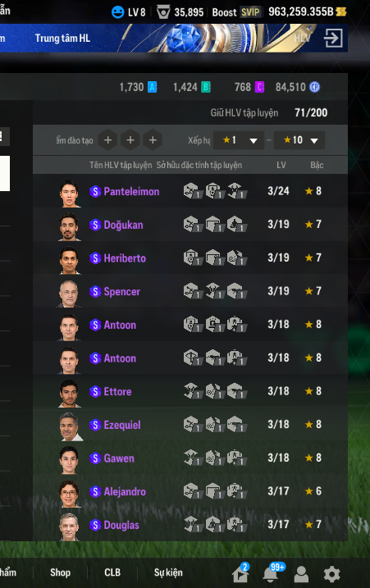
Task: Open the Sự kiện menu item
Action: pyautogui.click(x=168, y=572)
